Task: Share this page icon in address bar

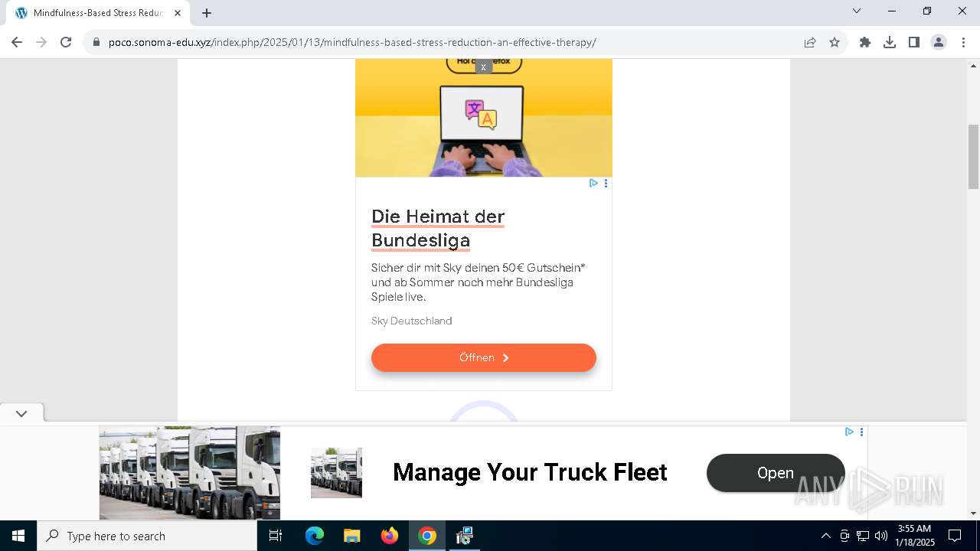Action: pyautogui.click(x=810, y=42)
